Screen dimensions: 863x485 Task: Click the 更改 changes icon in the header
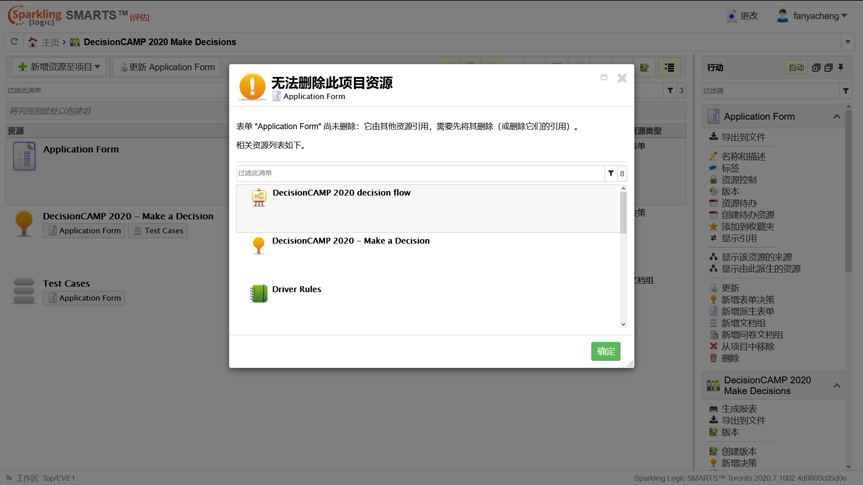[x=732, y=16]
